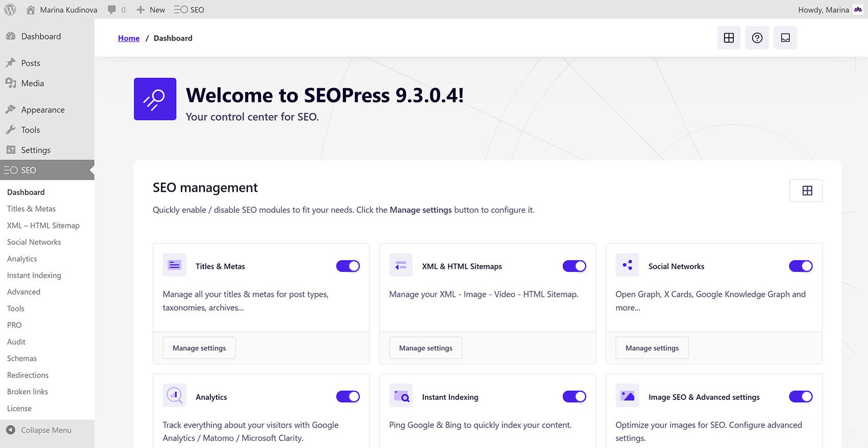The width and height of the screenshot is (868, 448).
Task: Click the XML & HTML Sitemaps card icon
Action: (x=401, y=265)
